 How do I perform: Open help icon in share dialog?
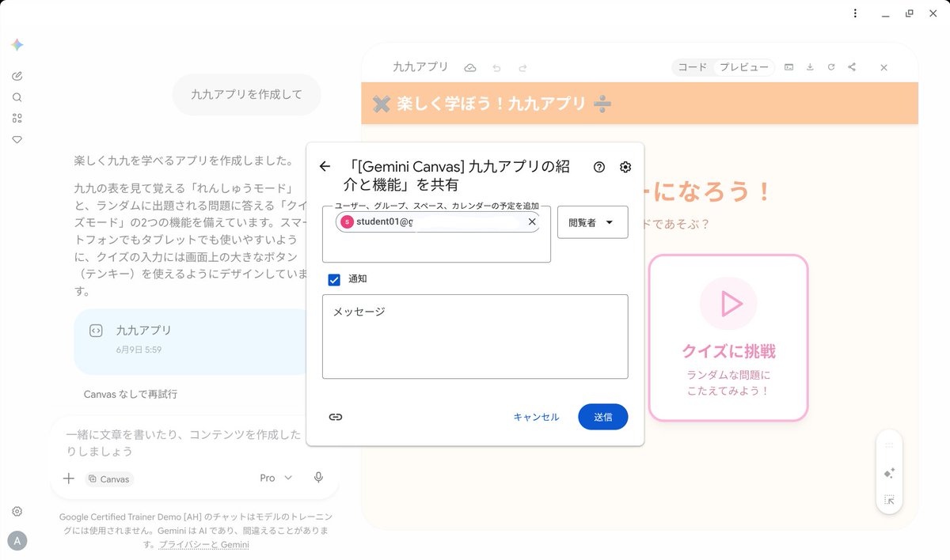pos(599,167)
